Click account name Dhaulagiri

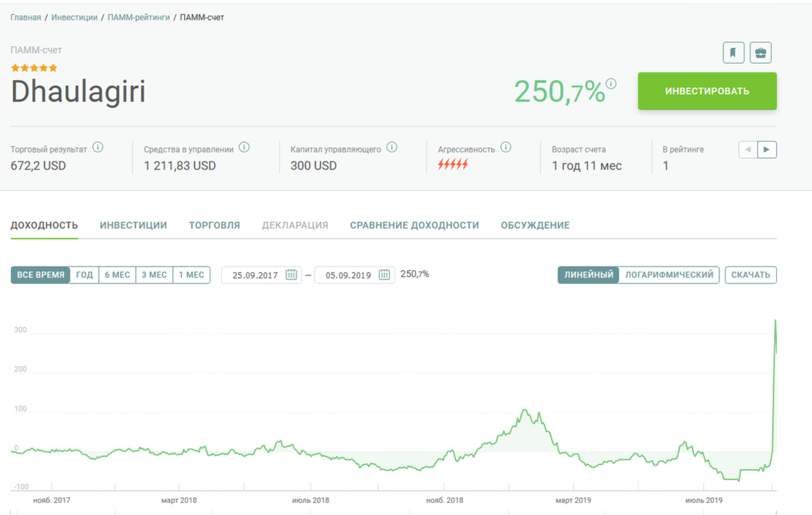coord(78,91)
